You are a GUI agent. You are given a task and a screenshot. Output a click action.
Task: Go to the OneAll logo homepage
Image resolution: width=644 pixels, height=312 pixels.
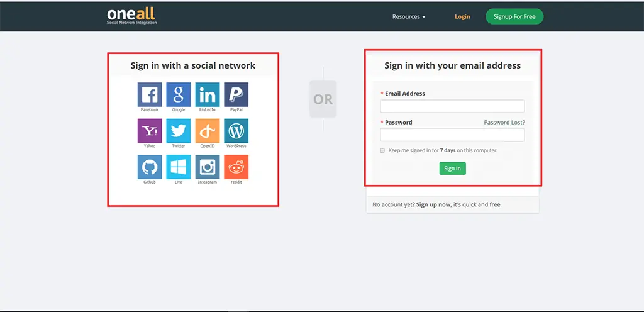click(132, 16)
